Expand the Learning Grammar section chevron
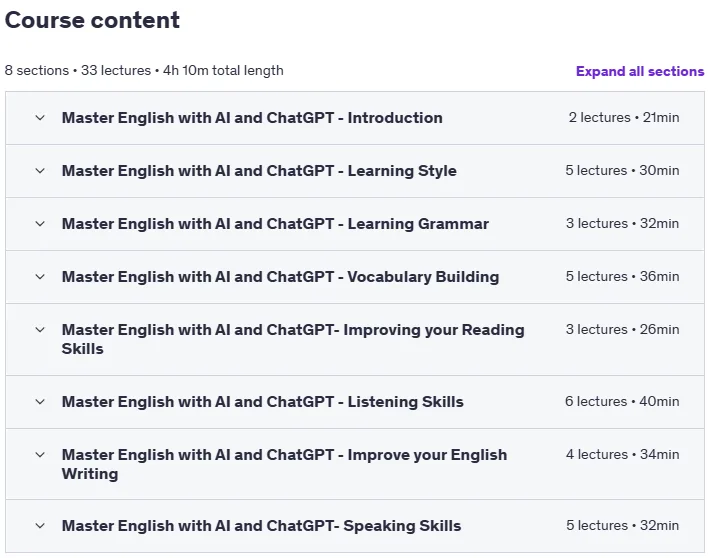 pos(40,224)
